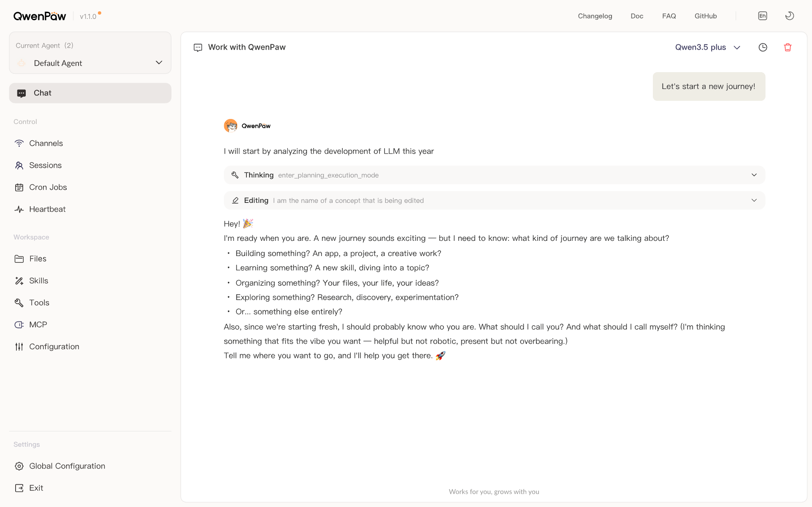This screenshot has height=507, width=812.
Task: Click the wrench icon in Thinking row
Action: (235, 175)
